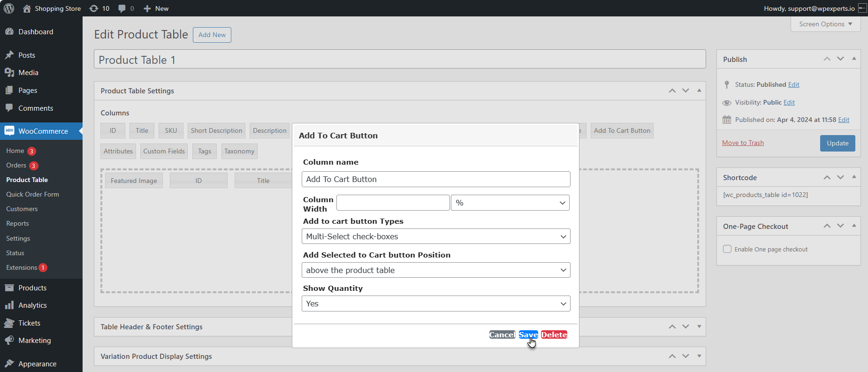The height and width of the screenshot is (372, 868).
Task: Click the Column Width value field
Action: (393, 203)
